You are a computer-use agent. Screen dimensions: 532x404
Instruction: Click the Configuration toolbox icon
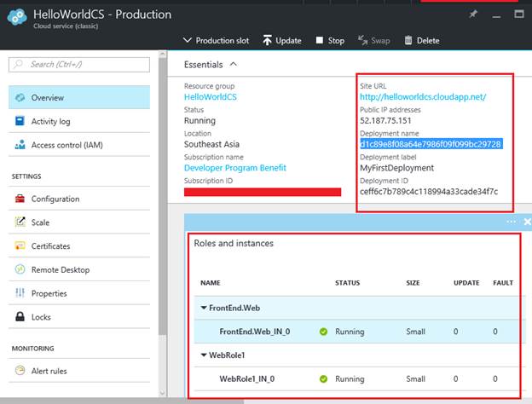click(x=20, y=199)
